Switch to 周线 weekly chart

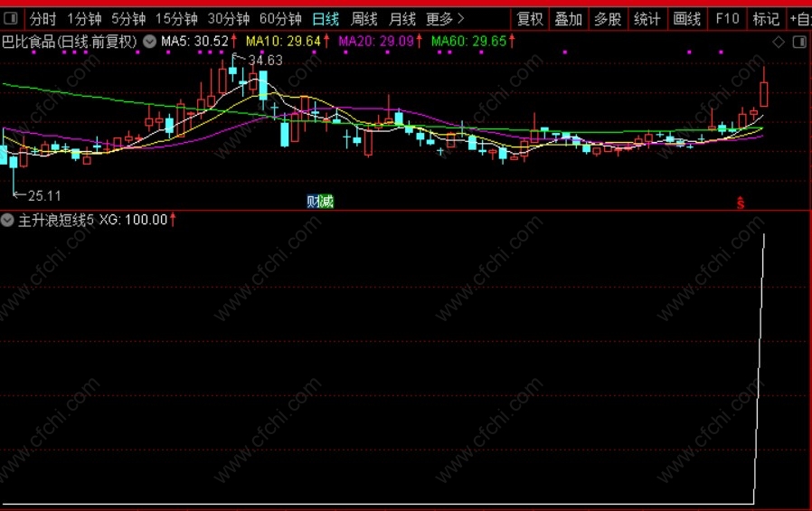(364, 20)
